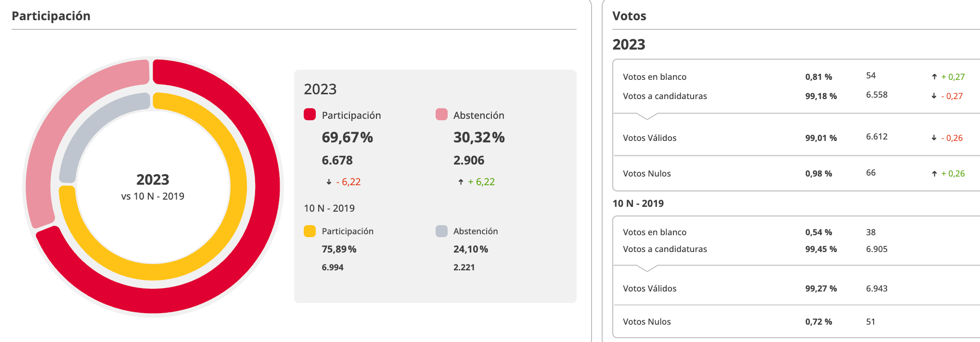980x342 pixels.
Task: Click the pink Abstención 2023 legend swatch
Action: 441,114
